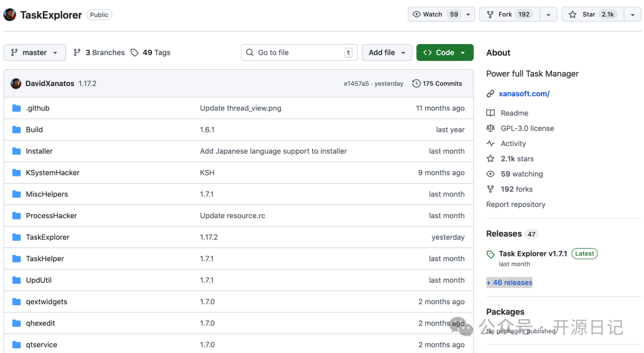Viewport: 644px width, 353px height.
Task: Expand the Code download dropdown
Action: [x=445, y=52]
